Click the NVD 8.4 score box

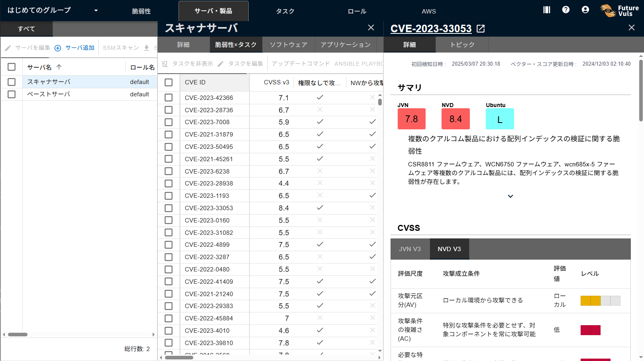(x=456, y=119)
